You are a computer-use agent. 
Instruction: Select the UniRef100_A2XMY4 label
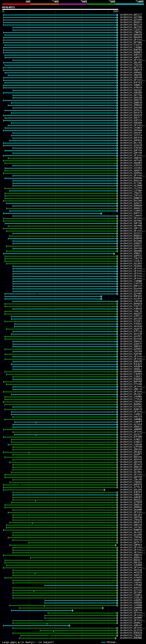(x=131, y=299)
